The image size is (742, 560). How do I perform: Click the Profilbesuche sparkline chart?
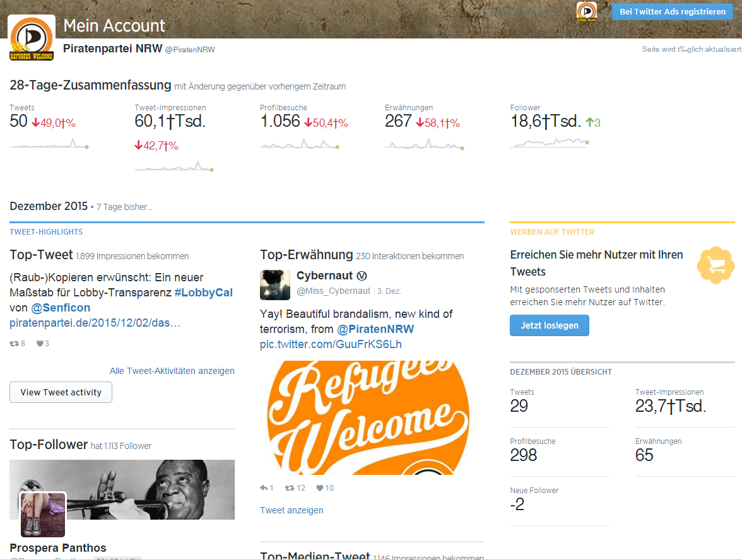point(300,144)
